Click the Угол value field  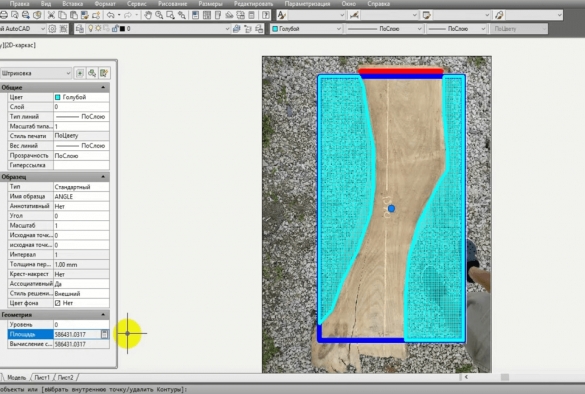coord(81,216)
